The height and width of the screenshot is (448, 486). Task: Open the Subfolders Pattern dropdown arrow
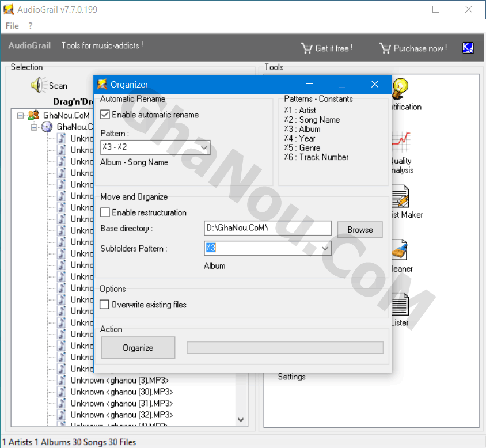(325, 248)
